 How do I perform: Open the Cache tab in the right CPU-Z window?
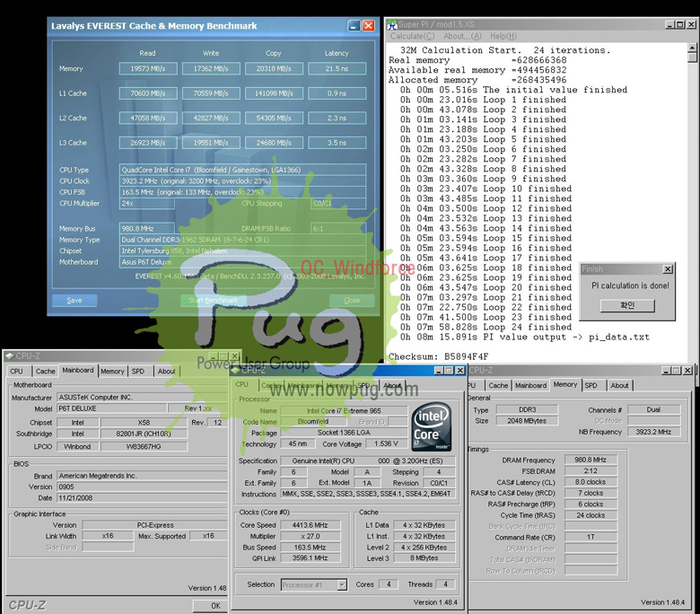[498, 385]
